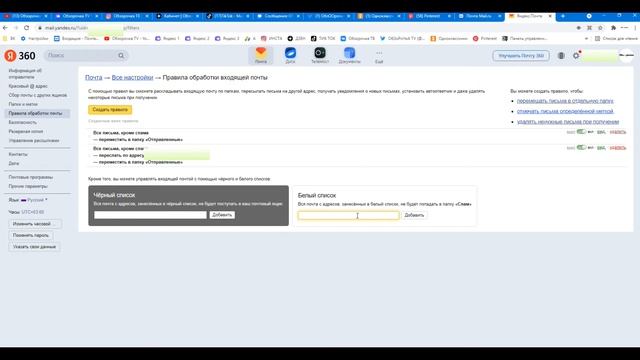Open the ИНСТА bookmark
Screen dimensions: 640x360
(x=271, y=38)
